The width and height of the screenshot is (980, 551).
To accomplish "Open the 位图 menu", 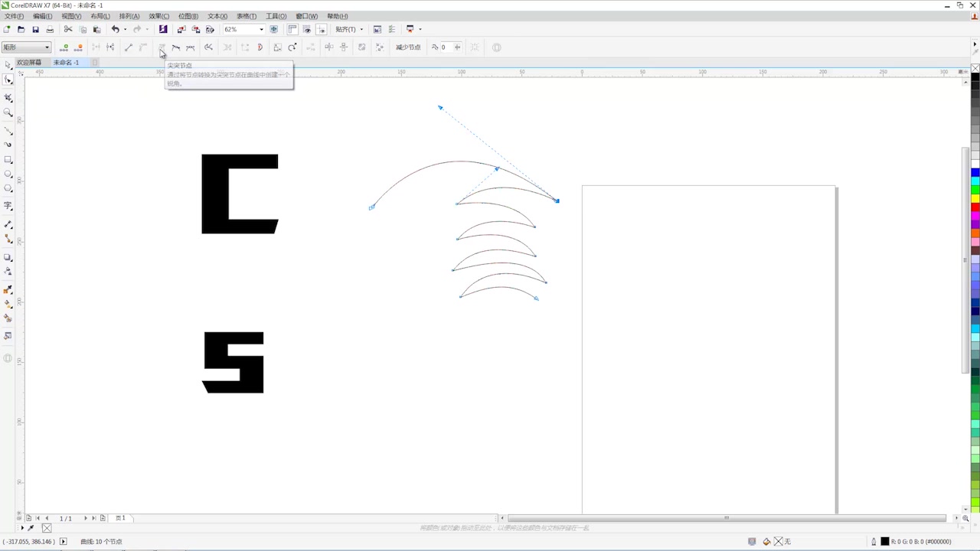I will (188, 16).
